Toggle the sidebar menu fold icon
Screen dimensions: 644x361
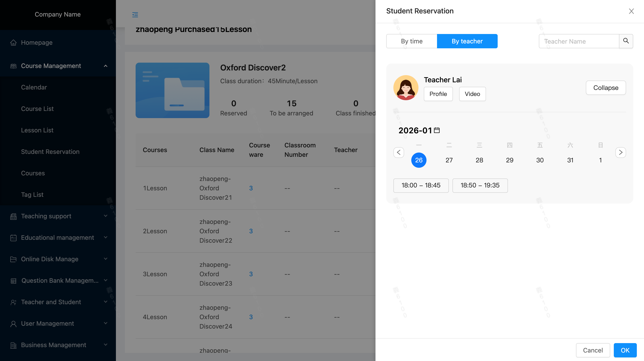pyautogui.click(x=135, y=15)
